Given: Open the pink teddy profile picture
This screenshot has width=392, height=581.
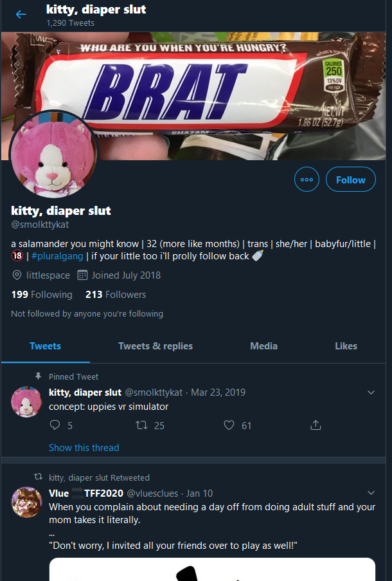Looking at the screenshot, I should pyautogui.click(x=54, y=154).
